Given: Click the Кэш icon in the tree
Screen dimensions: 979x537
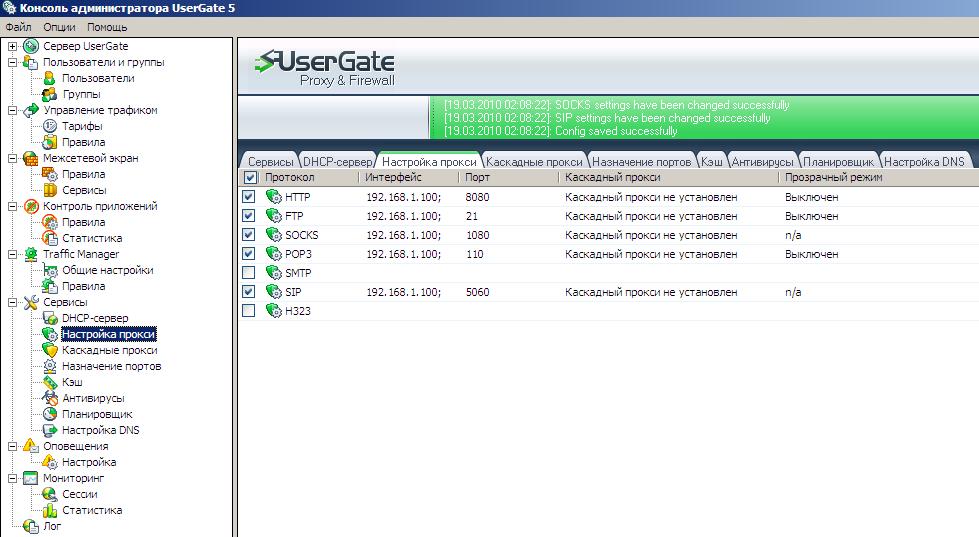Looking at the screenshot, I should click(49, 382).
